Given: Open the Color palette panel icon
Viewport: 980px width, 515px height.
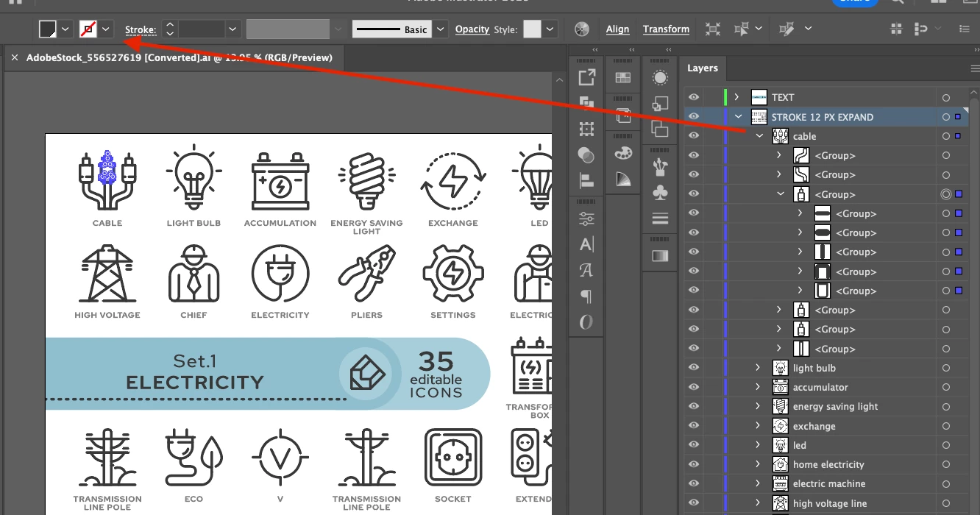Looking at the screenshot, I should [x=623, y=153].
